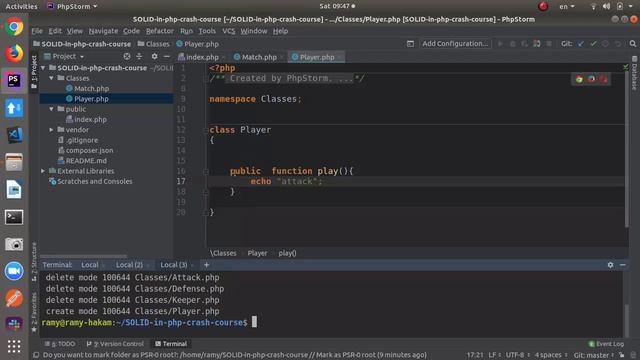Click the Git history clock icon
640x360 pixels.
(x=605, y=44)
